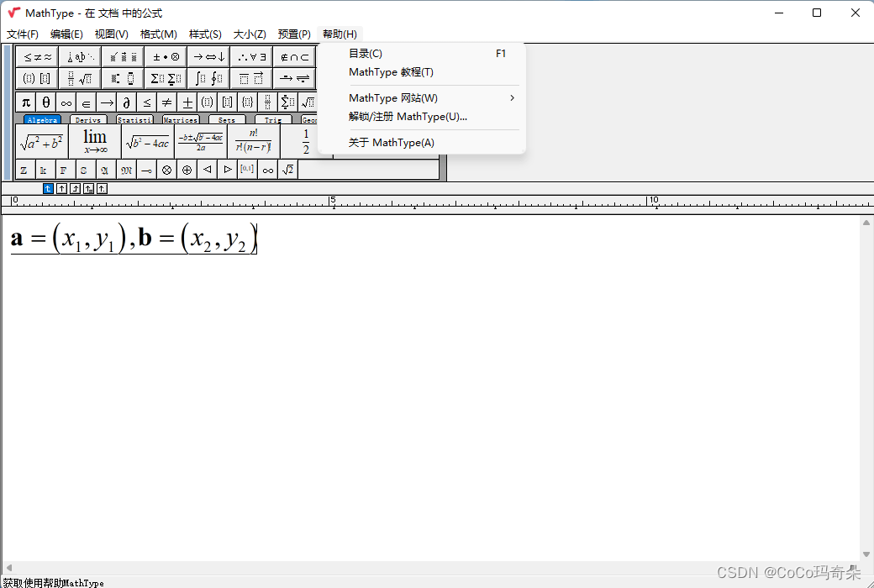Image resolution: width=874 pixels, height=588 pixels.
Task: Insert the quadratic formula expression
Action: point(201,142)
